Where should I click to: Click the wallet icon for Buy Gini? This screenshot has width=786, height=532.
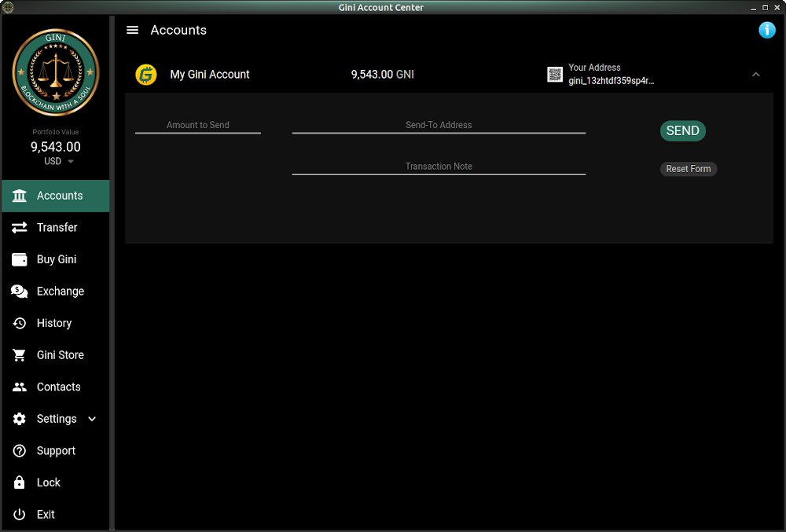[20, 259]
